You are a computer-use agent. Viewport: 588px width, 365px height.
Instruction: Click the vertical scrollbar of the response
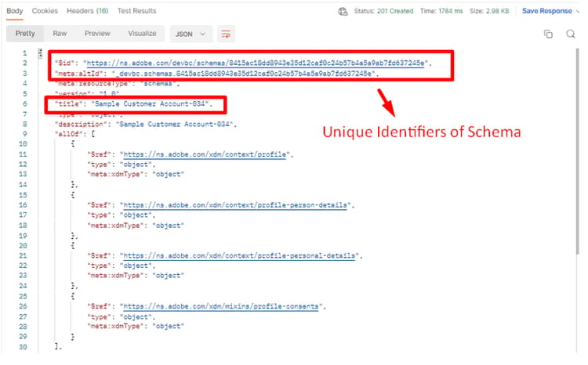click(579, 152)
